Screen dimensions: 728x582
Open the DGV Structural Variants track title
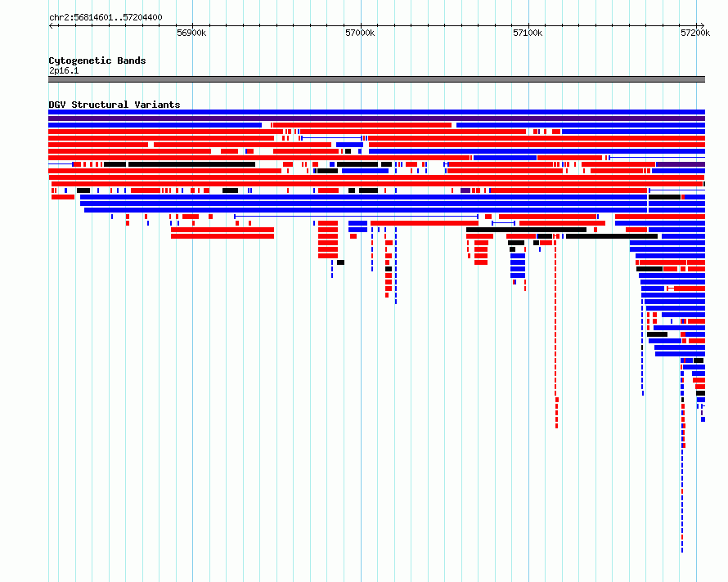(x=115, y=105)
